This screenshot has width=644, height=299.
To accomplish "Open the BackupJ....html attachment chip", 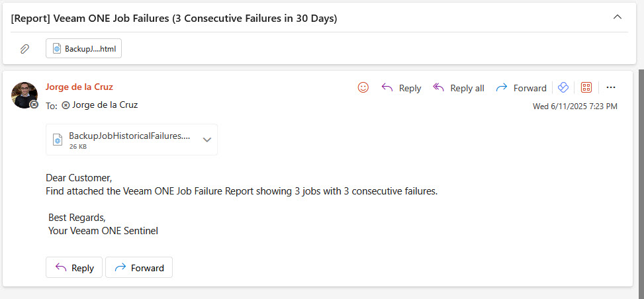I will tap(84, 48).
